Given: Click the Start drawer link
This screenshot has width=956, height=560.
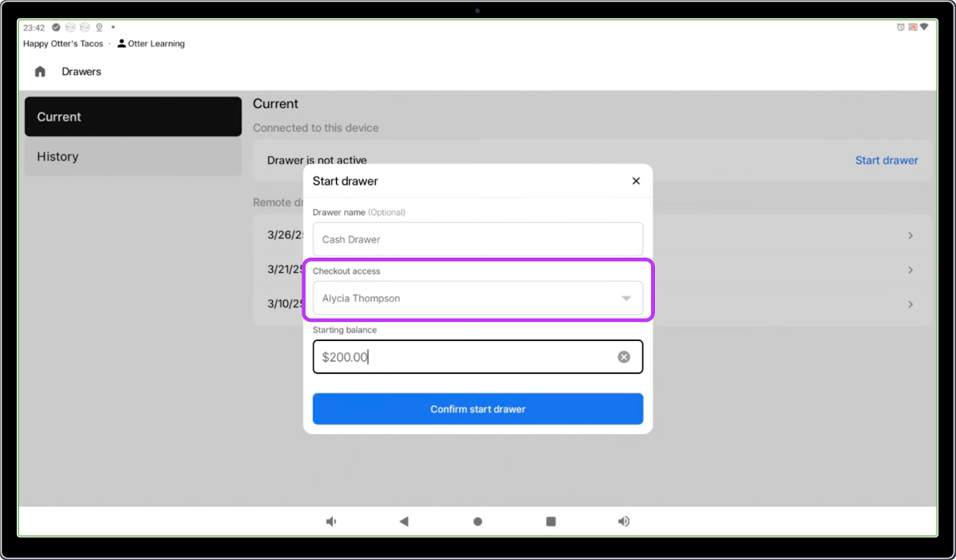Looking at the screenshot, I should 886,160.
